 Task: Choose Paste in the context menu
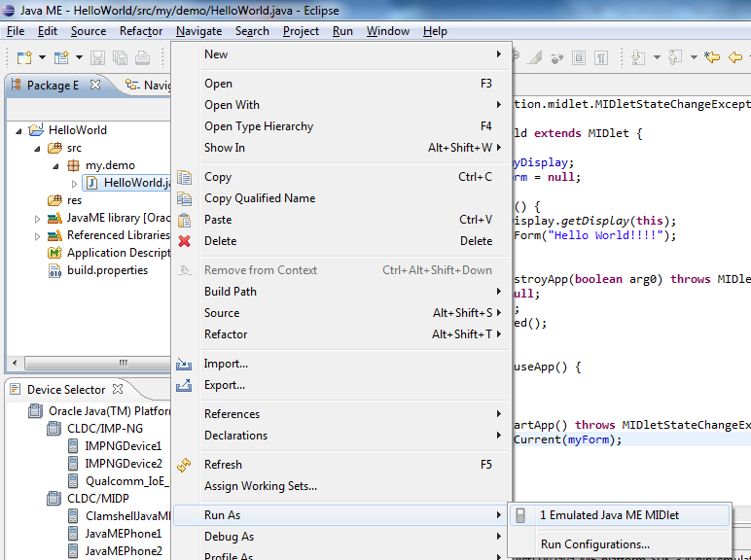coord(341,219)
